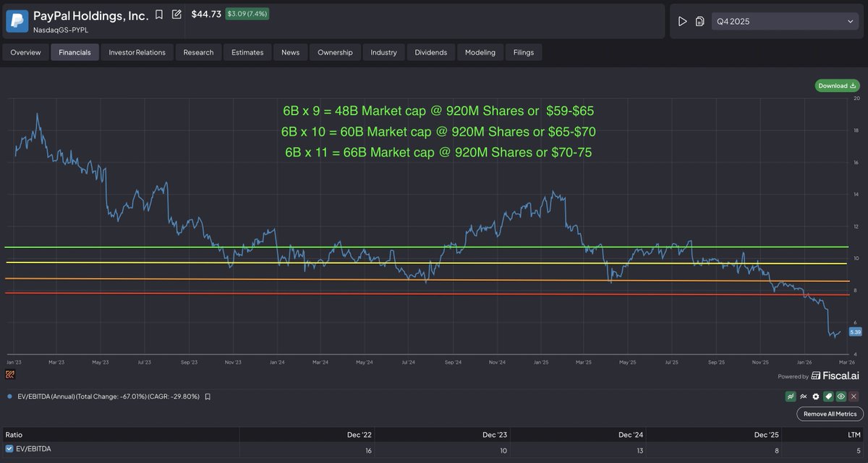Switch to the News tab
The width and height of the screenshot is (868, 463).
[290, 52]
